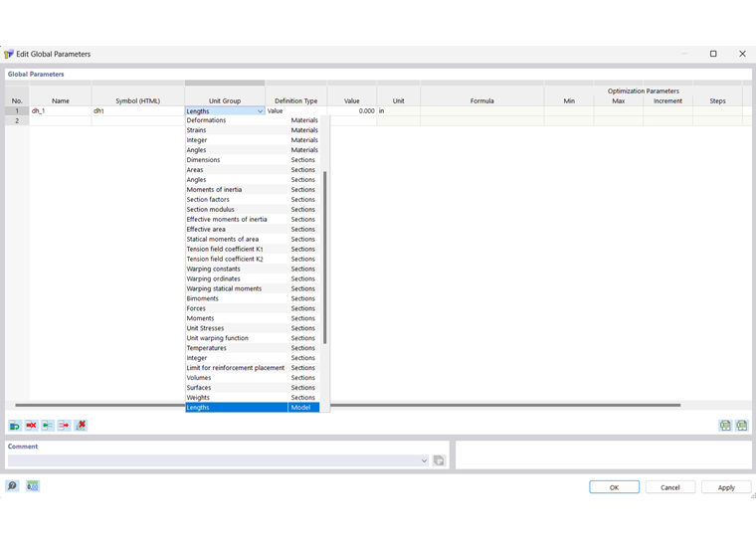Select Section factors entry
Image resolution: width=756 pixels, height=545 pixels.
point(252,200)
